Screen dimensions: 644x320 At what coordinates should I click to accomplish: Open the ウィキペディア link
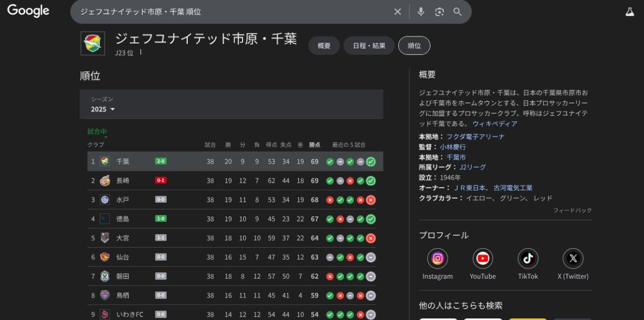tap(495, 124)
